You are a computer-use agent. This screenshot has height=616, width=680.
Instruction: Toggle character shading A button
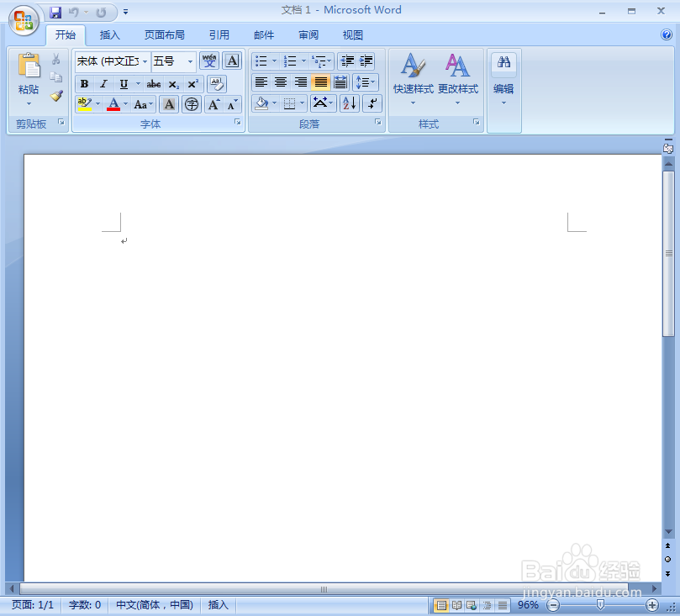tap(169, 104)
